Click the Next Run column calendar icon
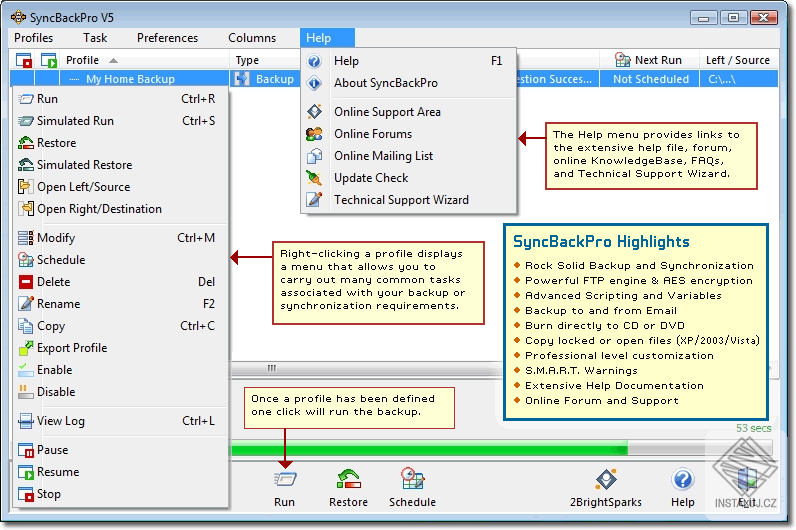The width and height of the screenshot is (796, 530). 622,60
